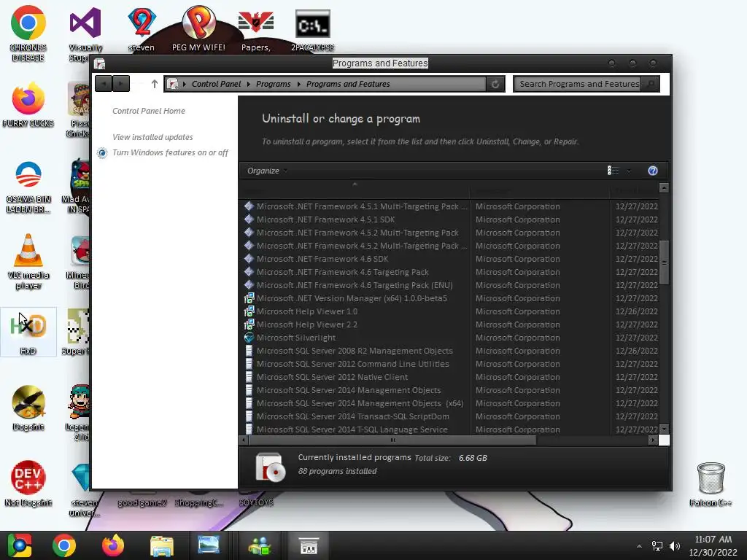747x560 pixels.
Task: Click the horizontal scrollbar thumb below list
Action: coord(392,440)
